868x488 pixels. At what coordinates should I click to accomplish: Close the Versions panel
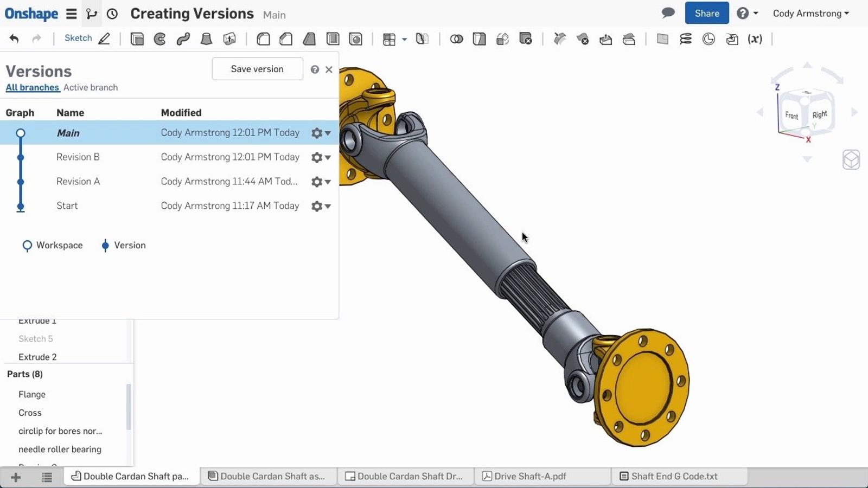point(329,69)
